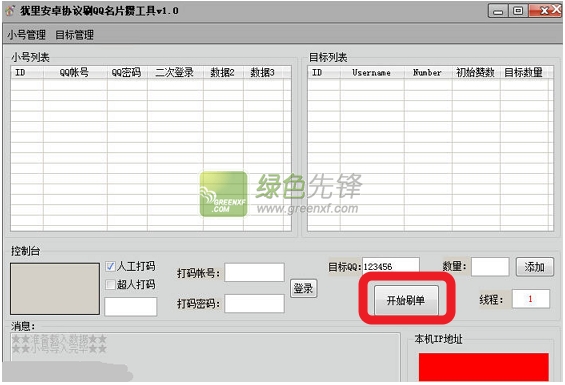Click the 目标QQ field containing 123456
Image resolution: width=565 pixels, height=385 pixels.
click(x=391, y=266)
